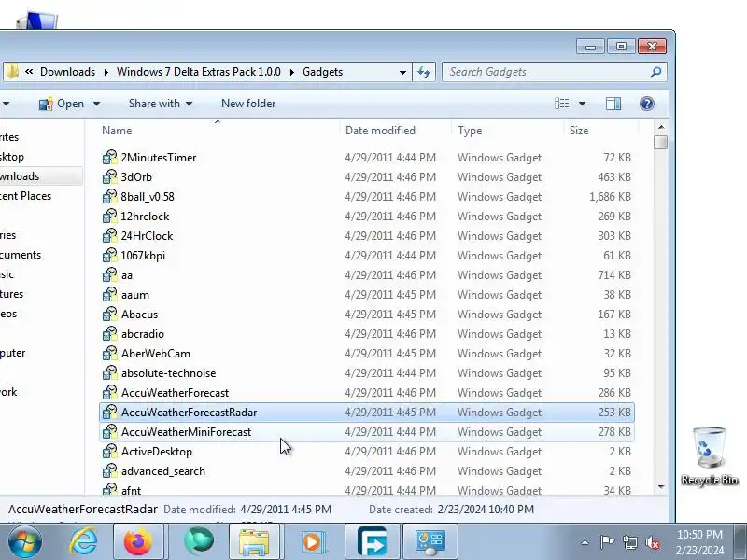This screenshot has height=560, width=747.
Task: Launch Internet Explorer from taskbar
Action: tap(83, 541)
